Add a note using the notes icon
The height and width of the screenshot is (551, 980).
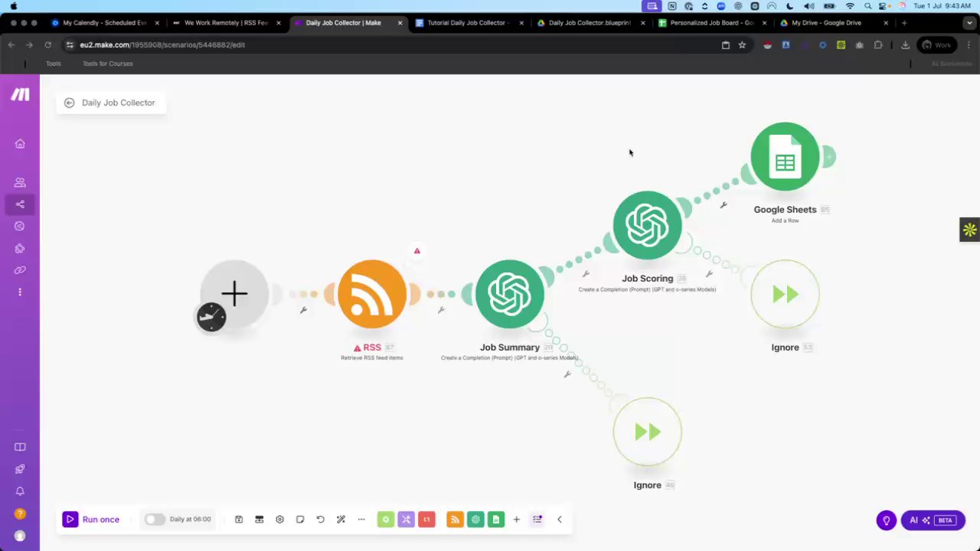coord(300,520)
